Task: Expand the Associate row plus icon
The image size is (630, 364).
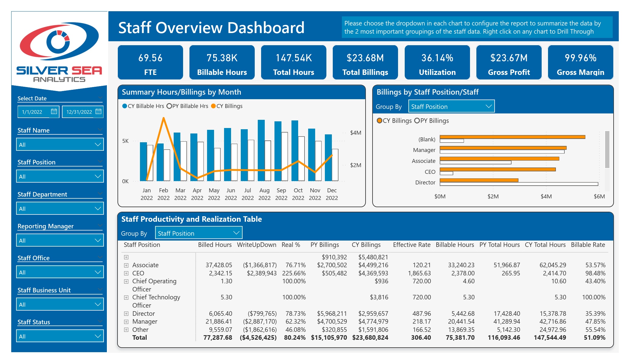Action: coord(126,265)
